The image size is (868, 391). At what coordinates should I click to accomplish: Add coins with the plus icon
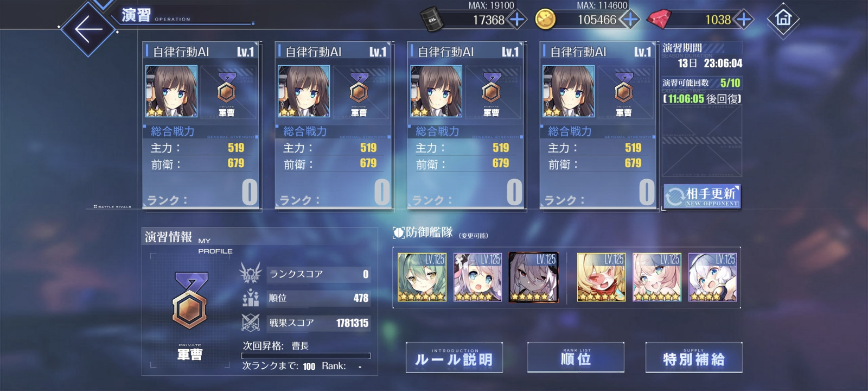click(x=629, y=20)
